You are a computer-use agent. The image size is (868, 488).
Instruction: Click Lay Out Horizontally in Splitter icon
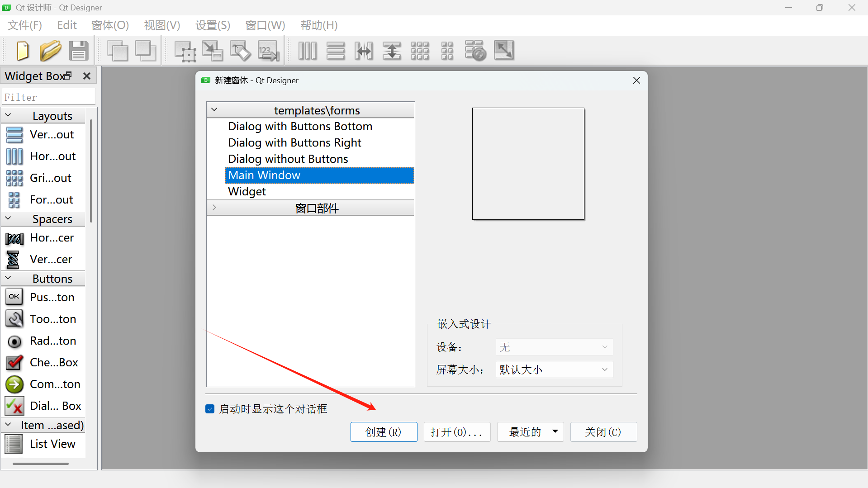point(364,50)
